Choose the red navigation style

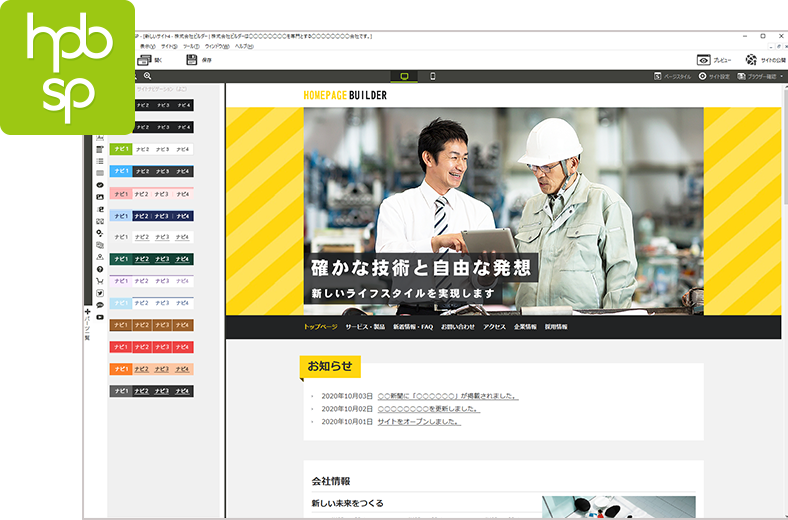[151, 347]
